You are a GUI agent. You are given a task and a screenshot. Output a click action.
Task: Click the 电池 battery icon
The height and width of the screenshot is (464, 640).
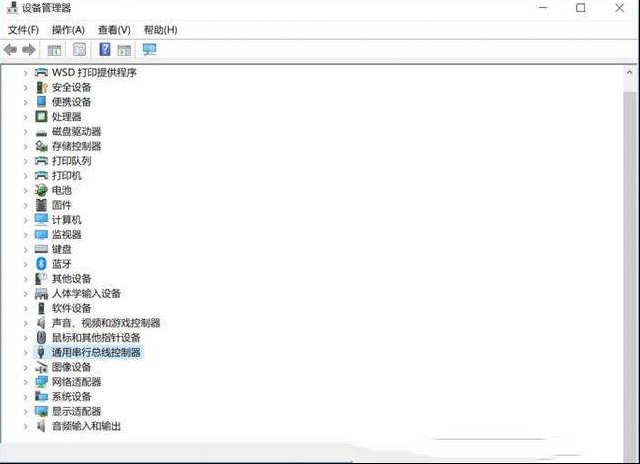tap(41, 190)
